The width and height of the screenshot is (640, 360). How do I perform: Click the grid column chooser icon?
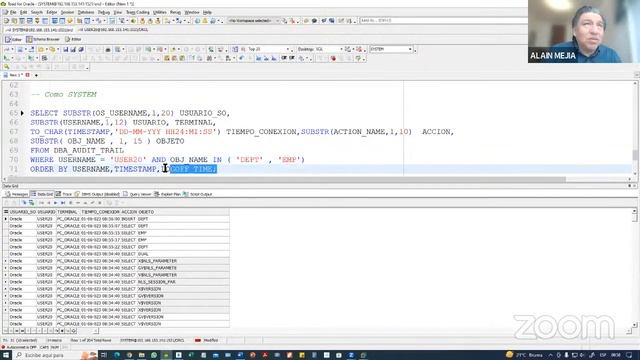6,212
